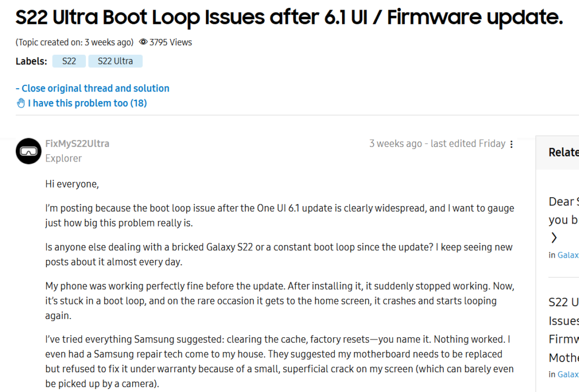Click the bottom 'in Galax...' category link
The image size is (579, 392).
[x=564, y=374]
